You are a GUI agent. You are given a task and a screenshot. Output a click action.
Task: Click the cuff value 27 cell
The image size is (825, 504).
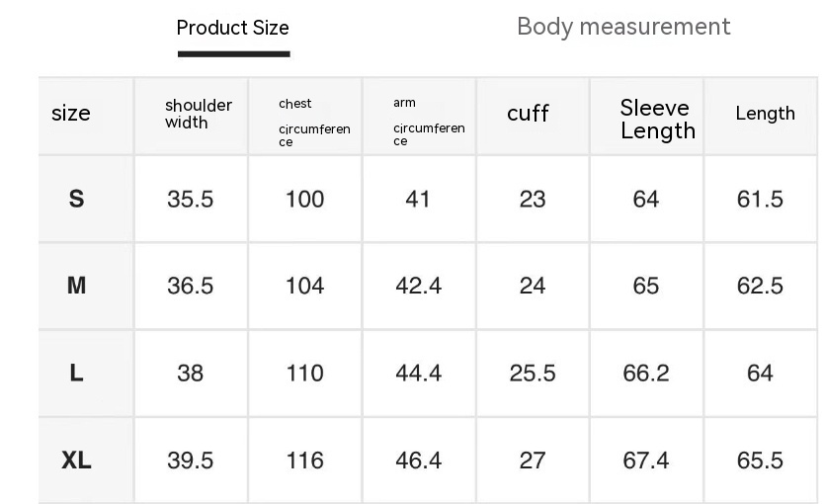[x=533, y=461]
